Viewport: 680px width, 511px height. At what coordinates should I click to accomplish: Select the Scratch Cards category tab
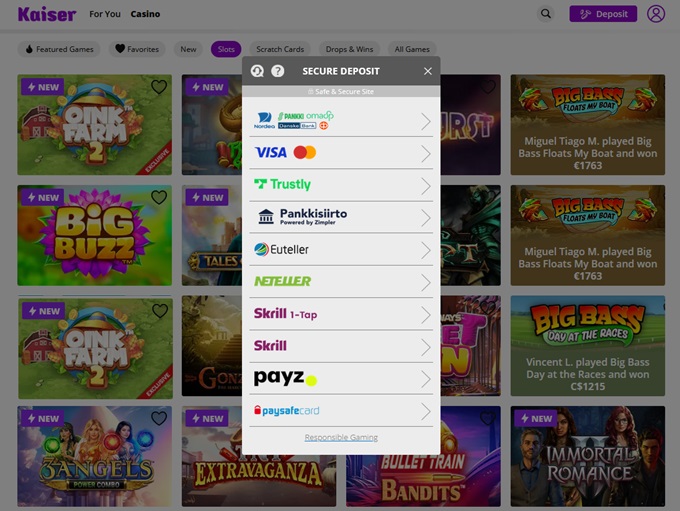pyautogui.click(x=280, y=49)
